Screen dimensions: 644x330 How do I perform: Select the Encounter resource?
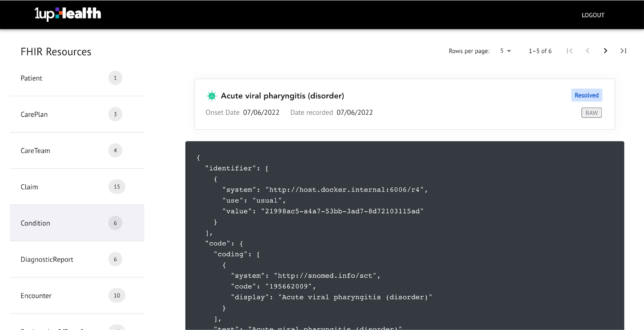pos(77,295)
